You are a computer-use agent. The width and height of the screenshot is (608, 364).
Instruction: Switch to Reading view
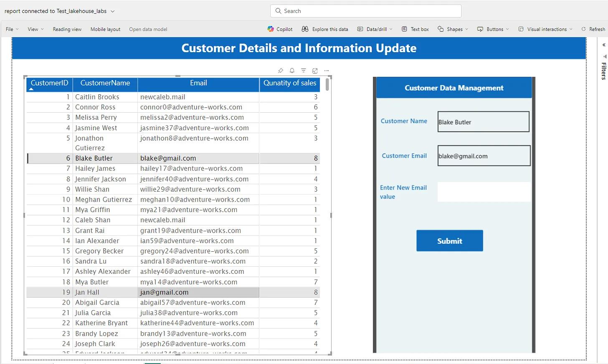point(67,29)
